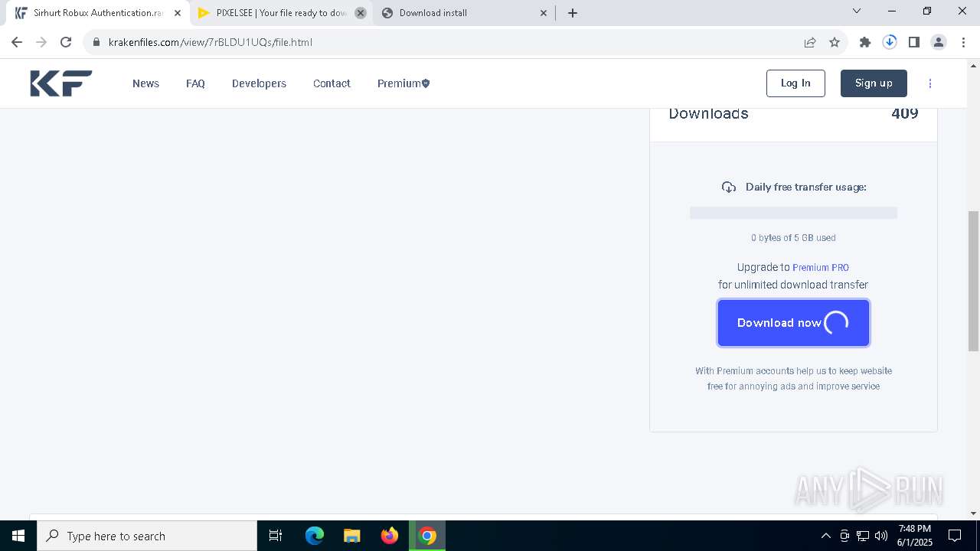View site information lock icon
980x551 pixels.
pyautogui.click(x=96, y=42)
